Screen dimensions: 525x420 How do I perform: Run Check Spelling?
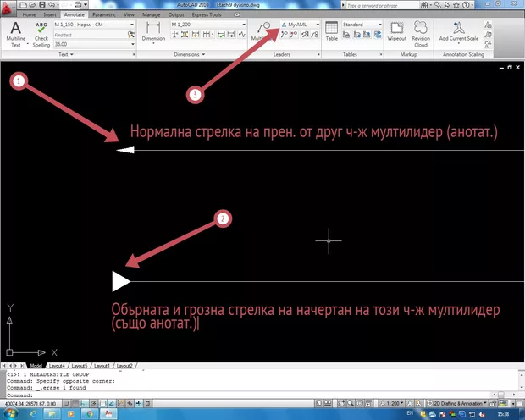(x=41, y=35)
